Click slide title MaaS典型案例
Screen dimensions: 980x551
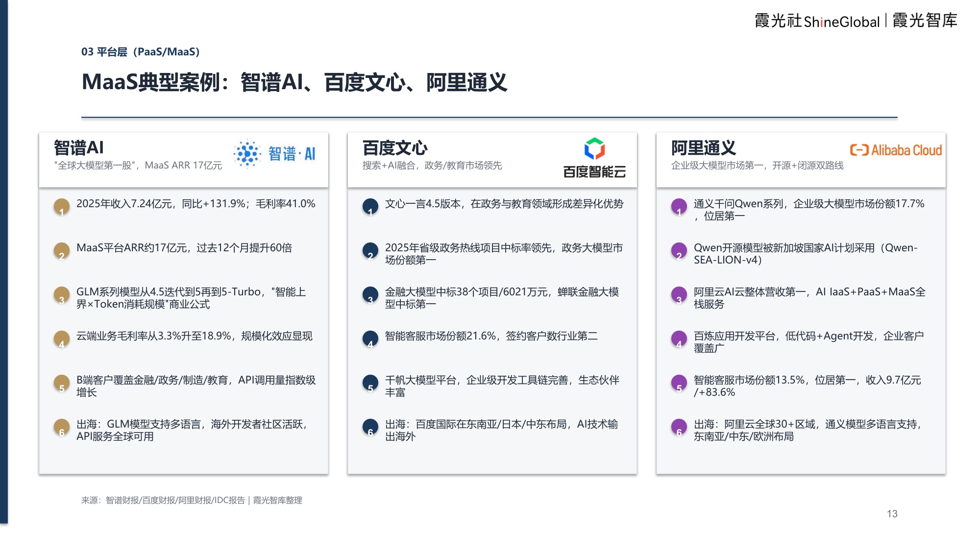tap(294, 82)
